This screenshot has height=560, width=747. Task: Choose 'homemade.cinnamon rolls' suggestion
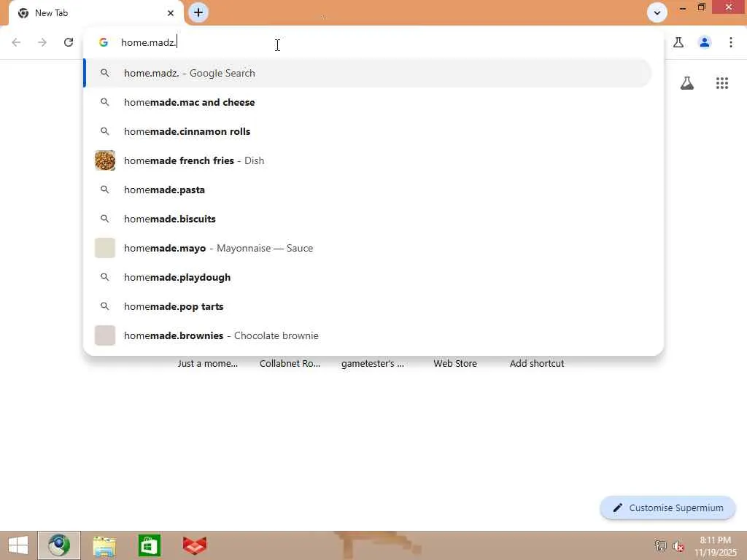(368, 131)
